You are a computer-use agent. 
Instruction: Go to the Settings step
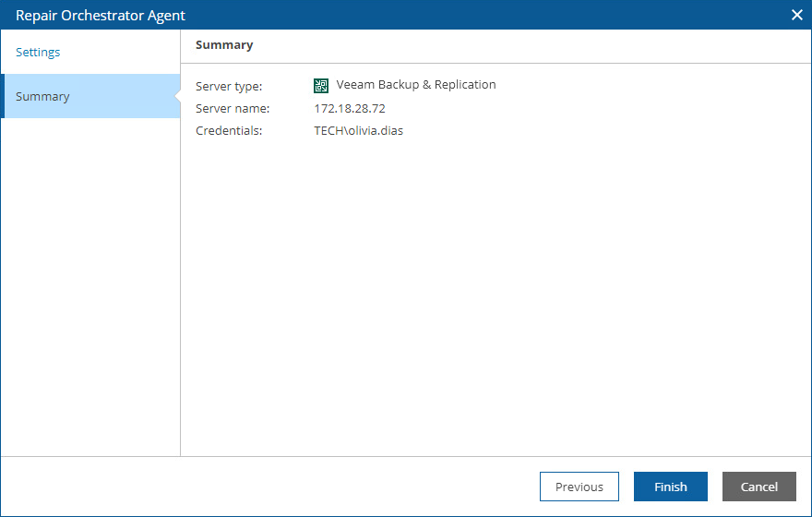[x=38, y=53]
